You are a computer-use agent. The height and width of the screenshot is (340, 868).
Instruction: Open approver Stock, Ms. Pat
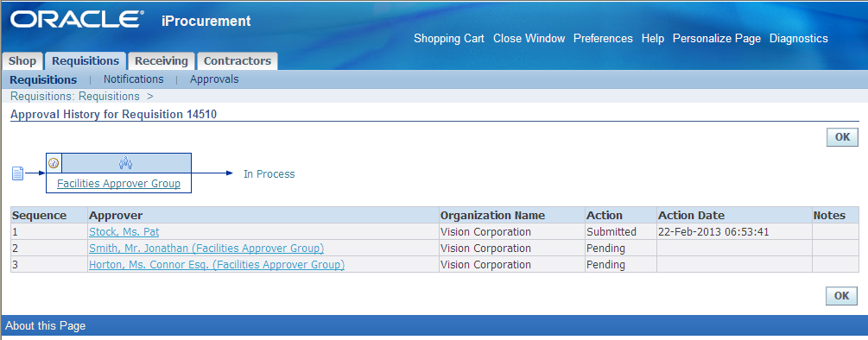coord(124,232)
